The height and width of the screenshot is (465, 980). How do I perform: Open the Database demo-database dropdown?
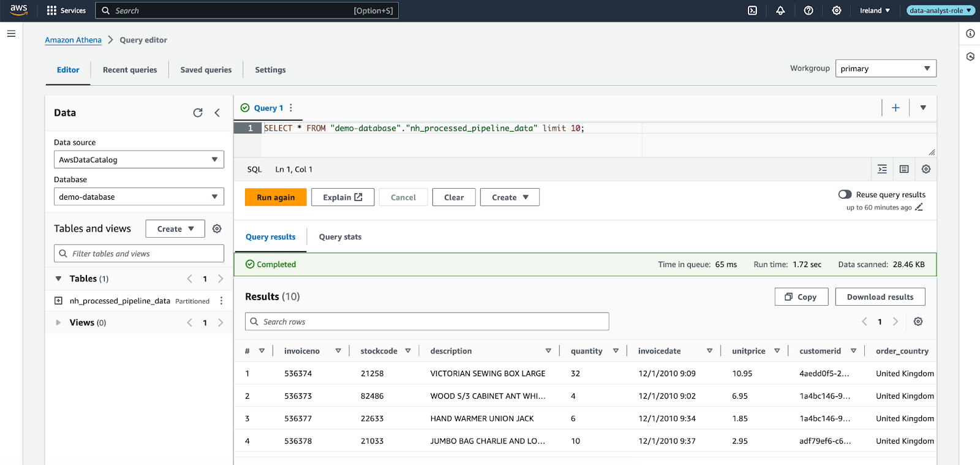139,197
